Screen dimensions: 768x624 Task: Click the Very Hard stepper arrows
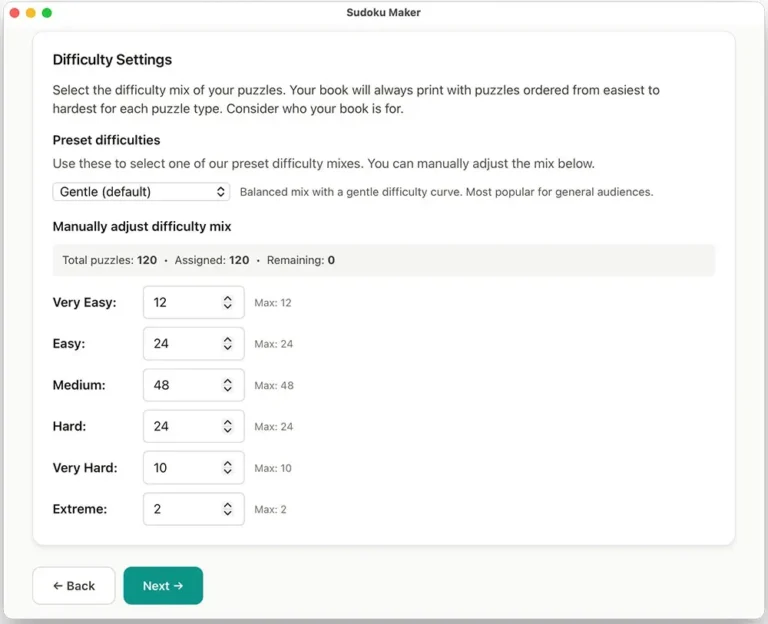point(228,468)
